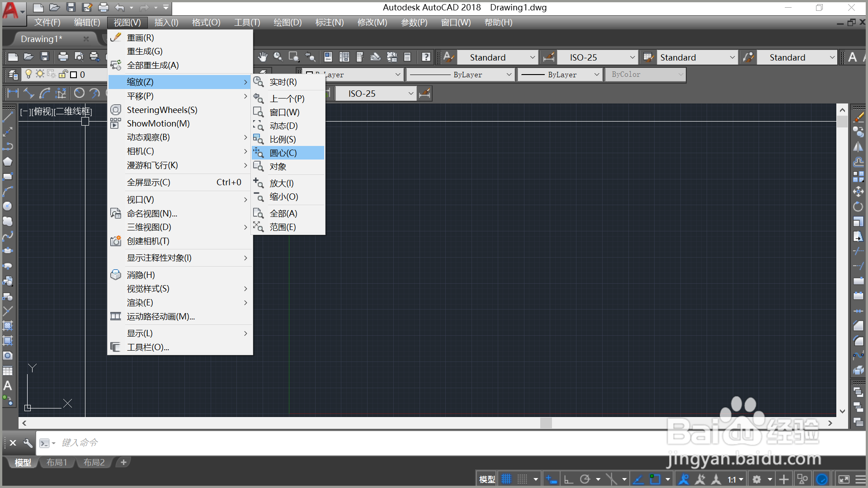The height and width of the screenshot is (488, 868).
Task: Click the plot/print icon in toolbar
Action: click(63, 57)
